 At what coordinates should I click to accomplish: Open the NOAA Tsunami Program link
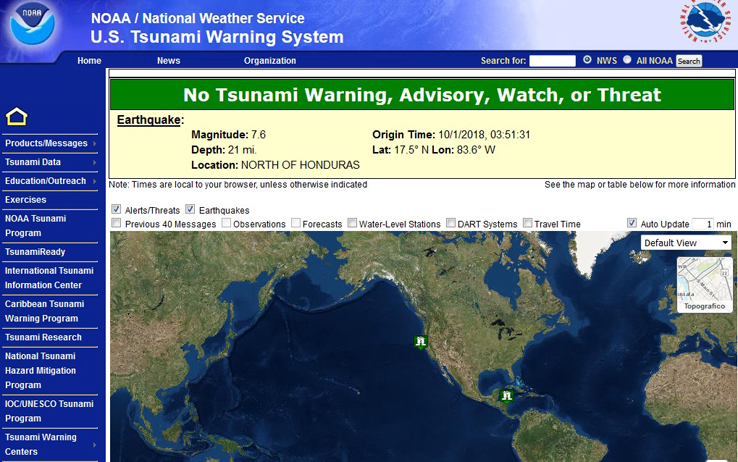point(35,226)
